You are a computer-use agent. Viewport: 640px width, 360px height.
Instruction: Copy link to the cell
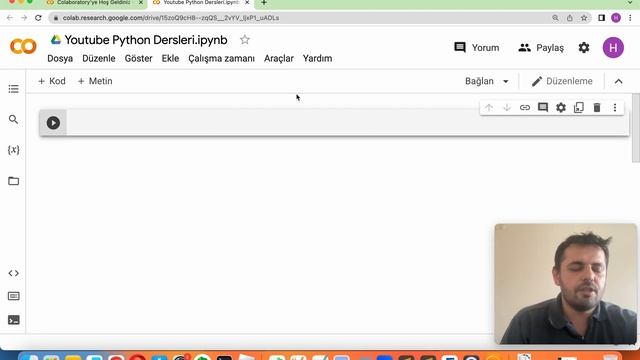point(524,108)
